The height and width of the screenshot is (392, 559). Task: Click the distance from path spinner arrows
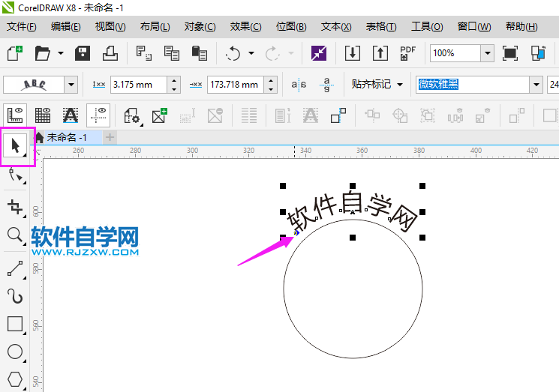pyautogui.click(x=174, y=85)
